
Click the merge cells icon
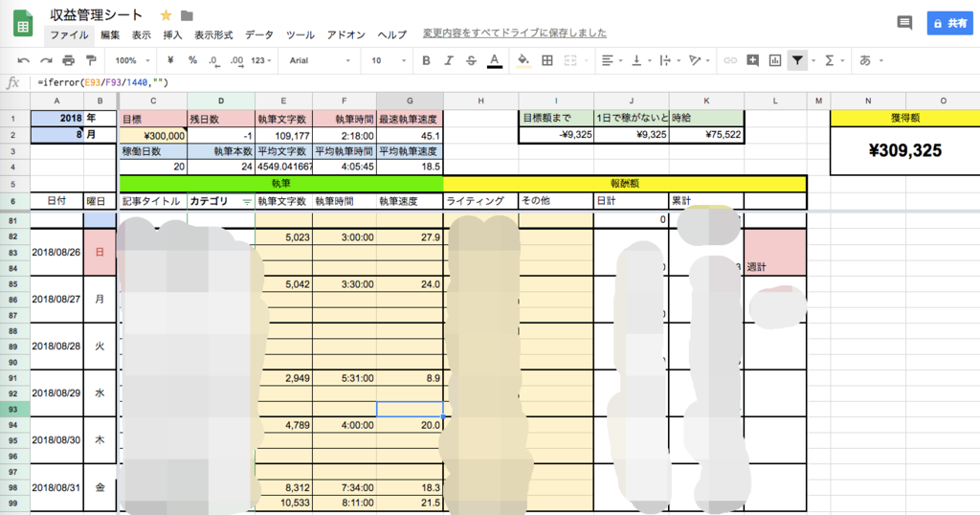570,60
